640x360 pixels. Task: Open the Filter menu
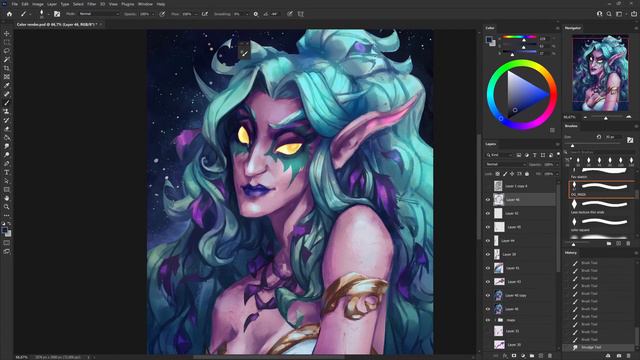point(91,4)
